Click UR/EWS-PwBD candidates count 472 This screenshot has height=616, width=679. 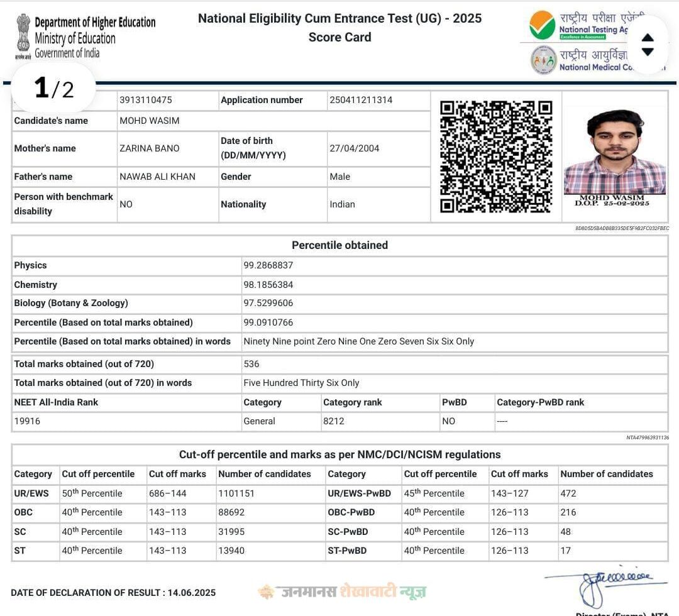pos(568,493)
